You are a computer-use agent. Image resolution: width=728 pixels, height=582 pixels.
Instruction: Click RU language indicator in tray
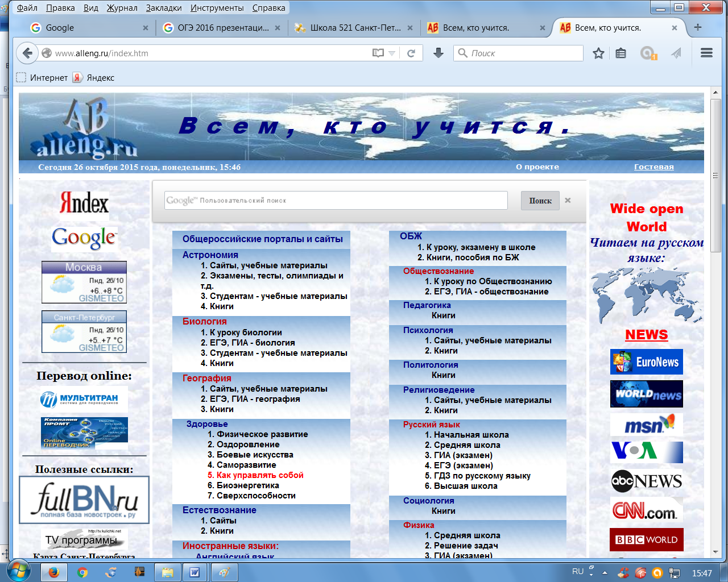pos(578,572)
